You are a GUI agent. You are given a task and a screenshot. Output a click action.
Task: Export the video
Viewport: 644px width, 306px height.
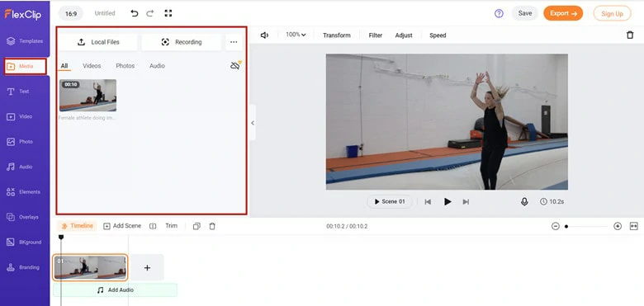563,13
